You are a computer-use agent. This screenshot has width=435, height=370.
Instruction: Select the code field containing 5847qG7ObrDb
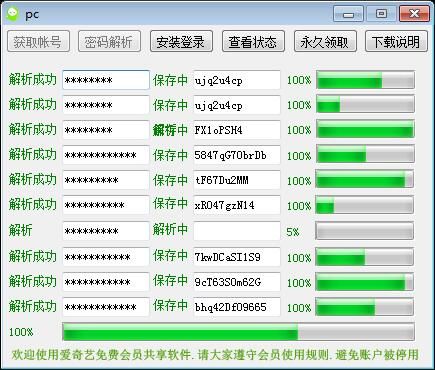click(x=237, y=155)
